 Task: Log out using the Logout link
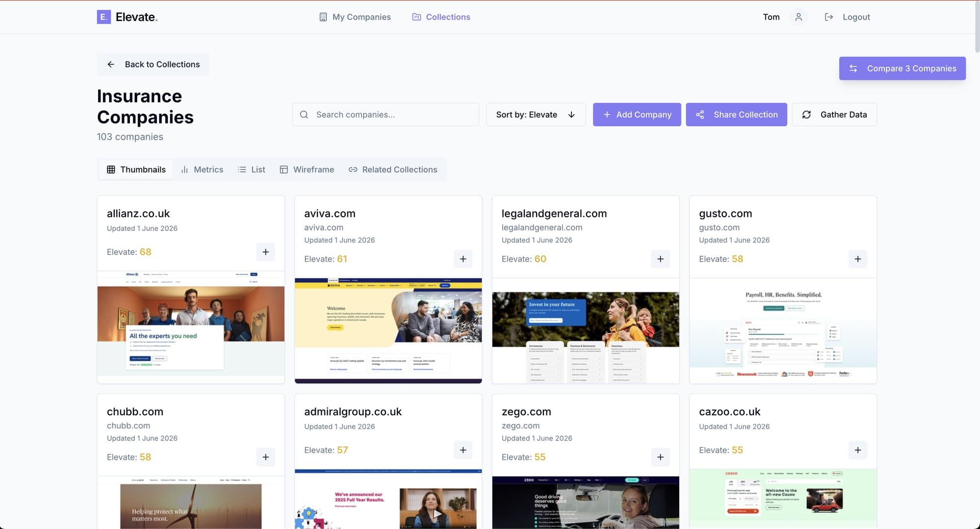(x=848, y=17)
